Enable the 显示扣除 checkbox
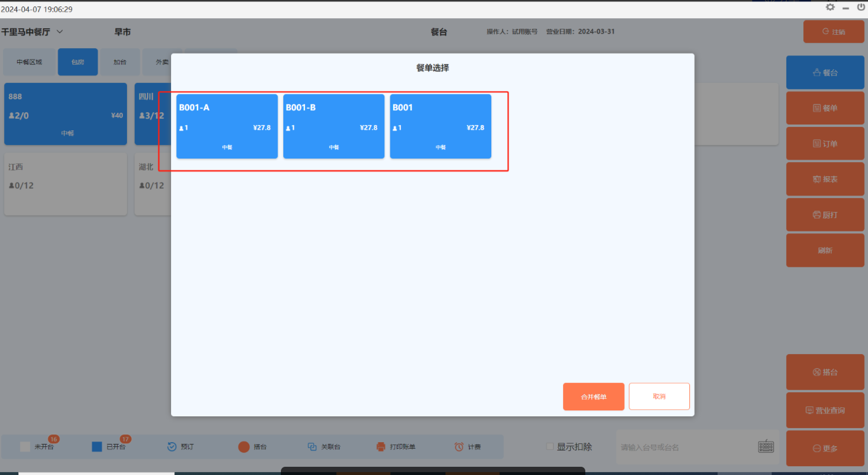Image resolution: width=868 pixels, height=475 pixels. pyautogui.click(x=550, y=446)
